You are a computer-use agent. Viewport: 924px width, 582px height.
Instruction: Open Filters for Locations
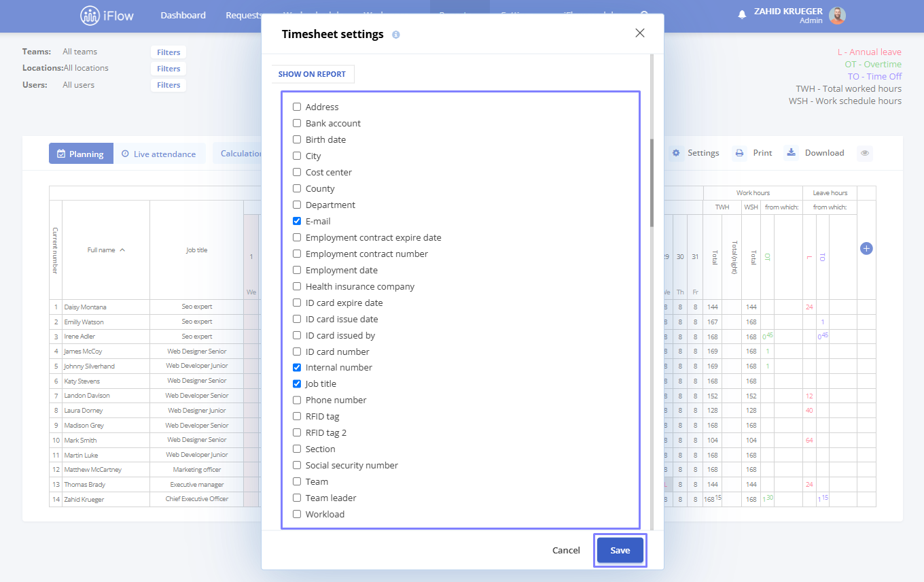point(168,69)
